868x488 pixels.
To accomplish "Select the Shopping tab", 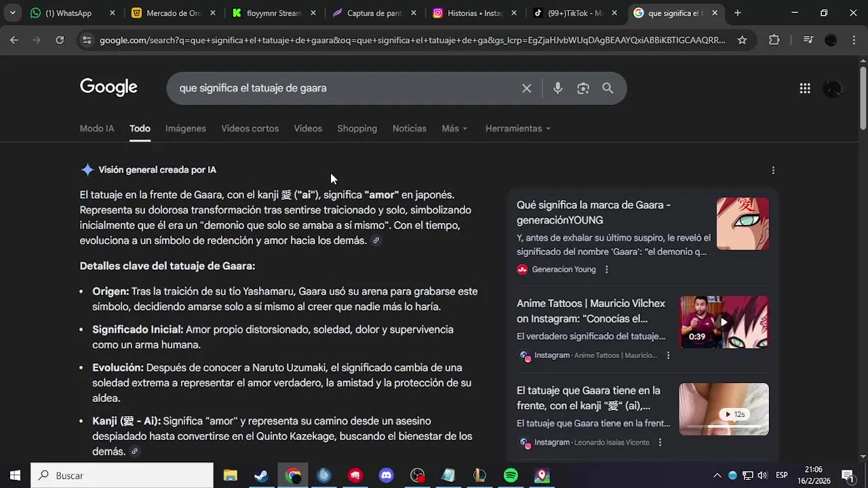I will click(357, 129).
